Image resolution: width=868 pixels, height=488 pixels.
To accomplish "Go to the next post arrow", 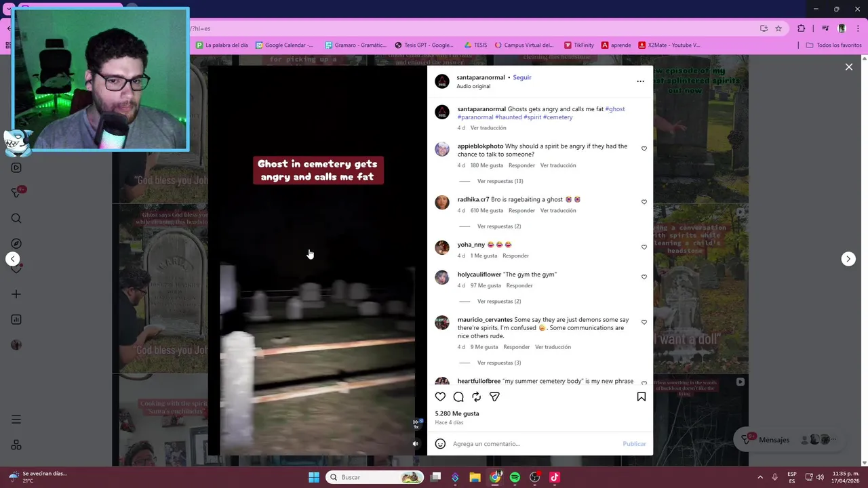I will 848,259.
